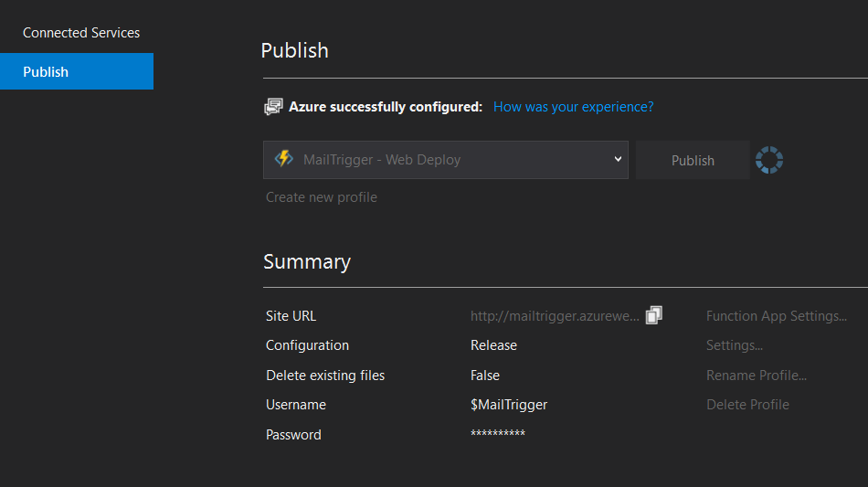Open the Settings... link beside Configuration
Image resolution: width=868 pixels, height=487 pixels.
(734, 345)
